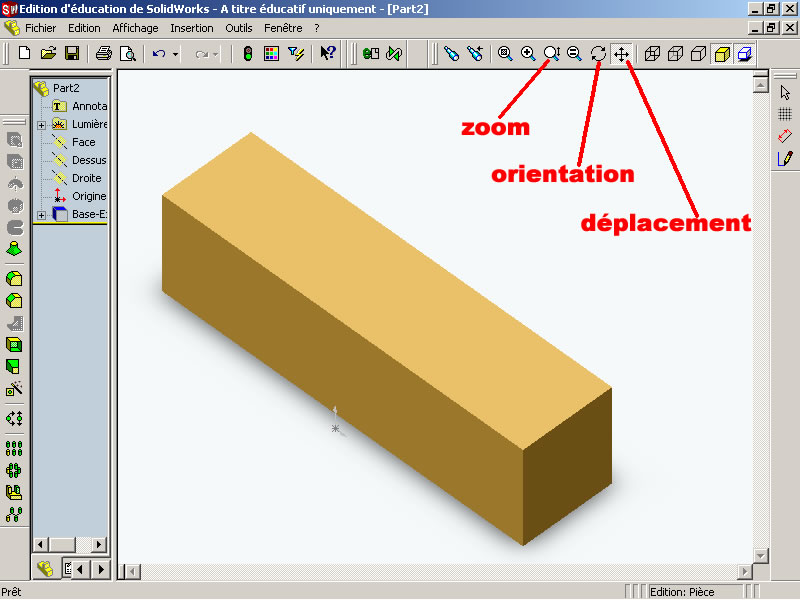Undo the last action with the blue arrow
Screen dimensions: 800x600
coord(159,54)
